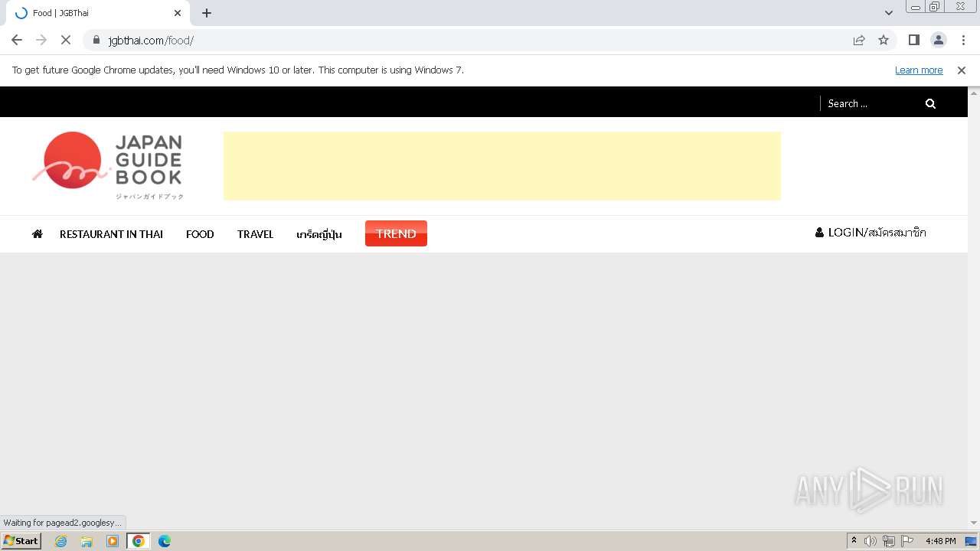The width and height of the screenshot is (980, 551).
Task: Click the volume speaker tray icon
Action: (x=871, y=541)
